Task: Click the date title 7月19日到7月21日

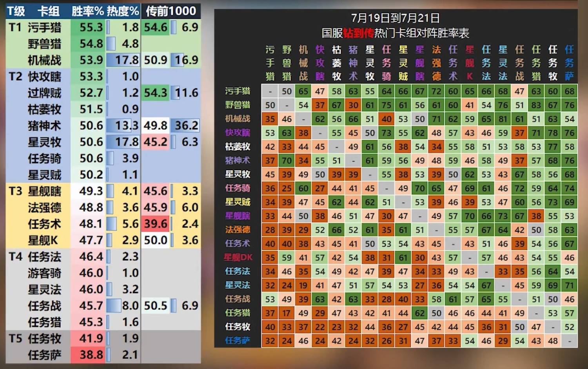Action: [395, 18]
